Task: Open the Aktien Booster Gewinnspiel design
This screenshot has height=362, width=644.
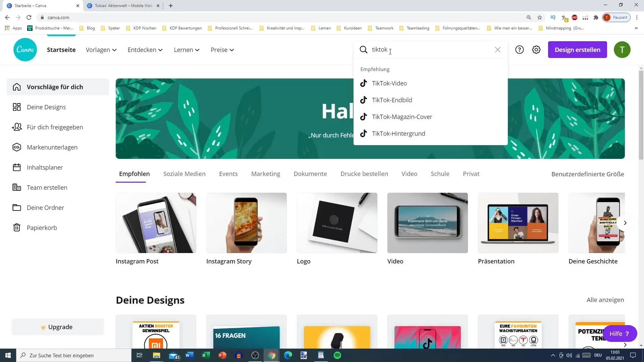Action: (156, 332)
